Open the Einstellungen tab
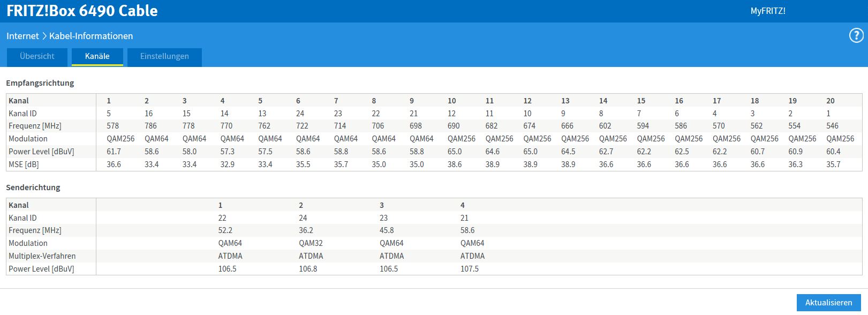The width and height of the screenshot is (868, 315). click(x=164, y=56)
